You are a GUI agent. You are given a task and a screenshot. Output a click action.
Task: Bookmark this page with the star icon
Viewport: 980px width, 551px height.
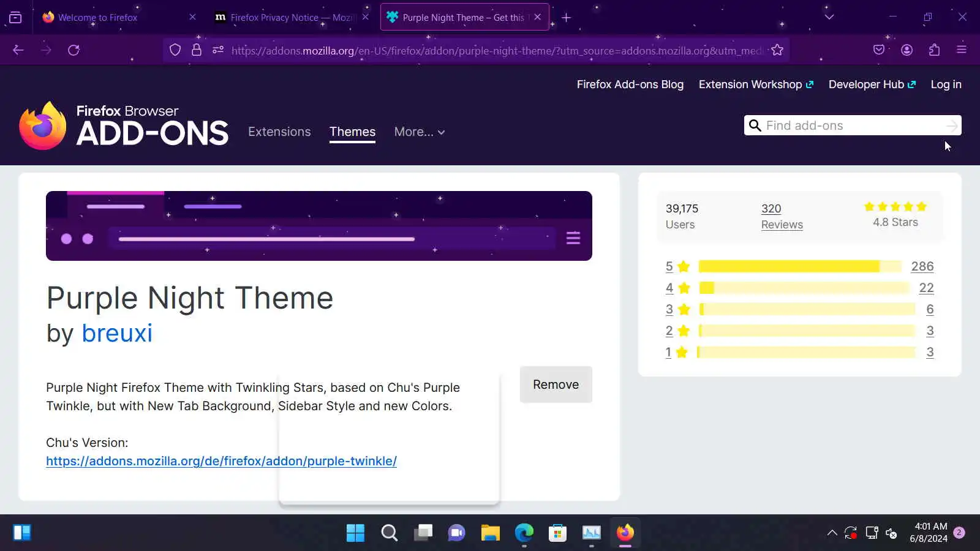[x=777, y=50]
